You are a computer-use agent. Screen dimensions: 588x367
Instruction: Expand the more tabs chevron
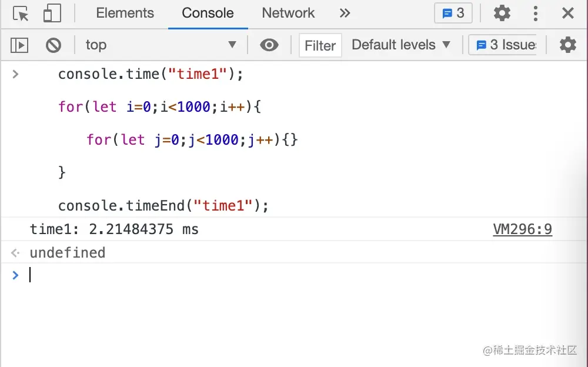[345, 14]
